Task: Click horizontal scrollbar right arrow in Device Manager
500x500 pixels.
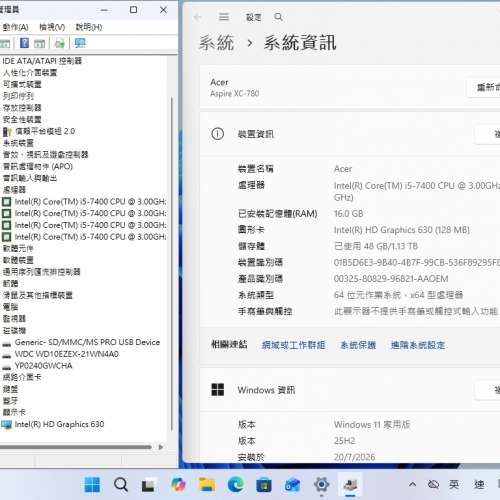Action: (x=161, y=447)
